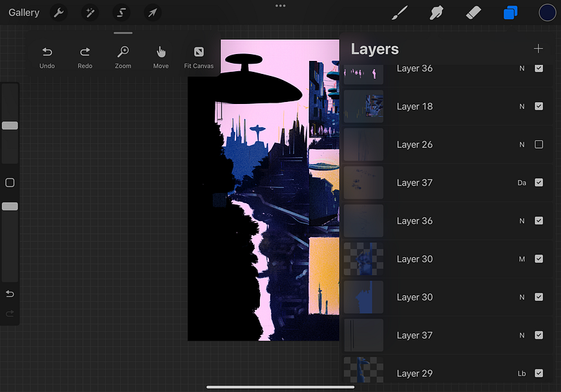Select the Smudge tool

point(436,13)
